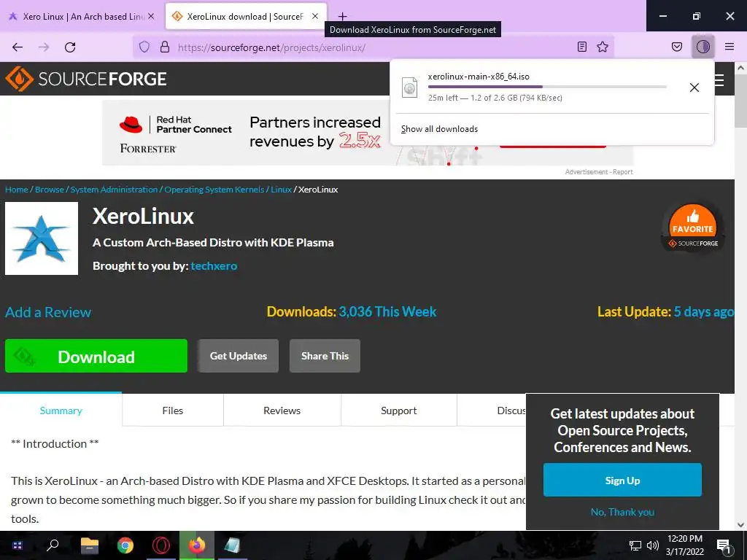Open the notepad-like app in taskbar

pos(233,545)
